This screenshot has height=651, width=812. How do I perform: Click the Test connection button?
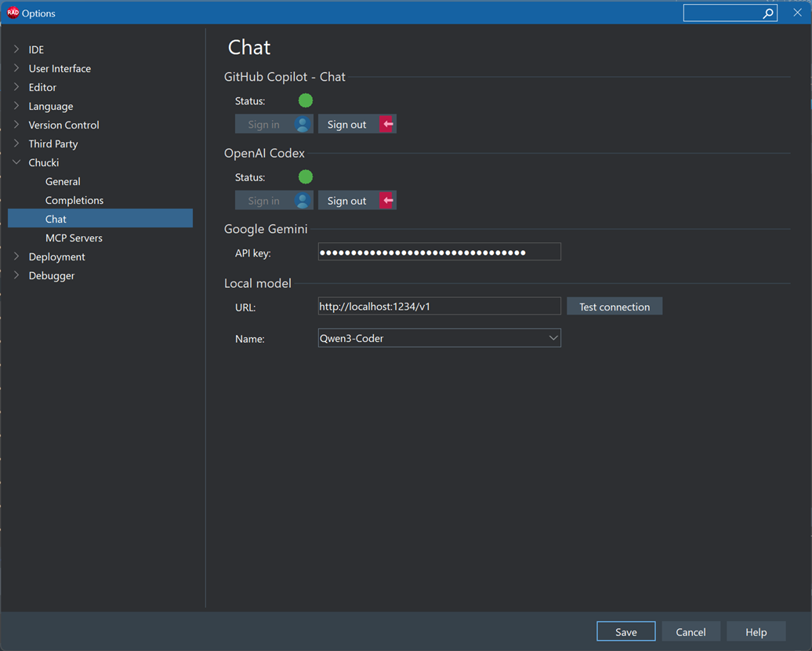(x=614, y=306)
